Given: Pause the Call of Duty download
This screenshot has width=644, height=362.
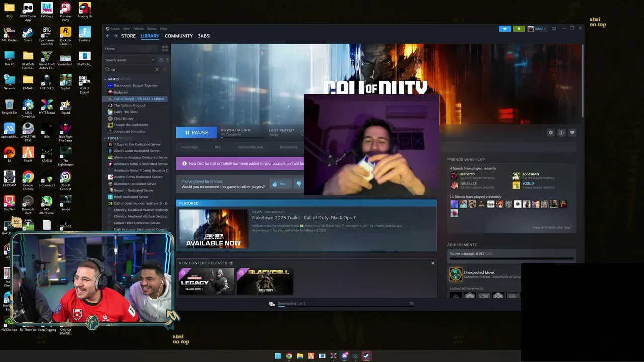Looking at the screenshot, I should (x=196, y=133).
